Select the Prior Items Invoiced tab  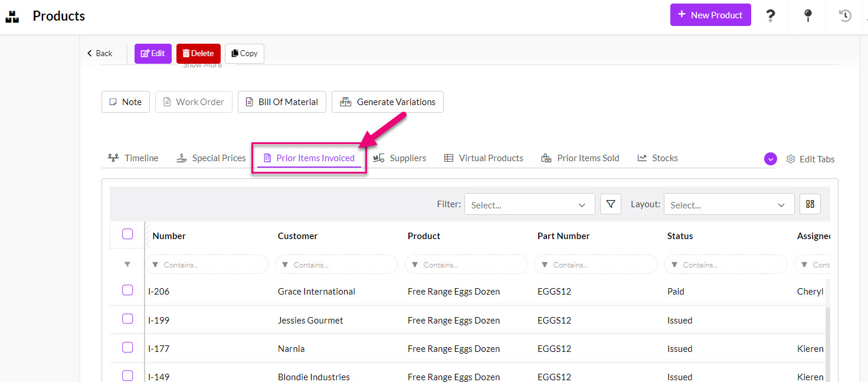click(309, 158)
